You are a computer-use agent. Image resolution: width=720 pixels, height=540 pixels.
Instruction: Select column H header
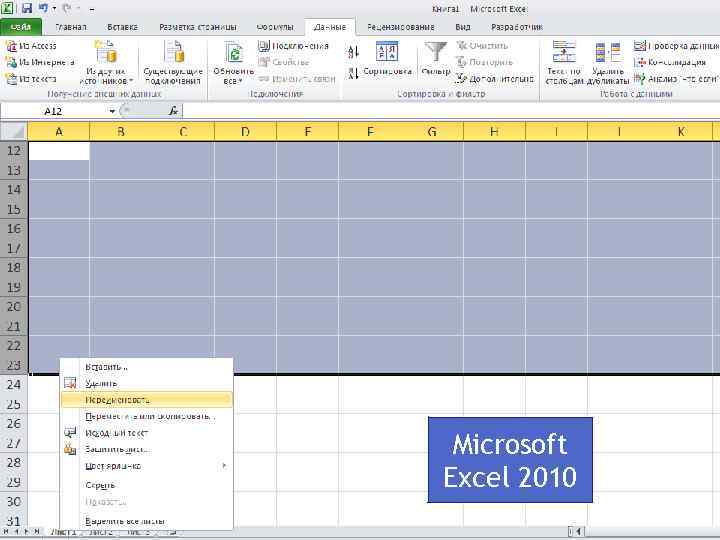(x=494, y=132)
